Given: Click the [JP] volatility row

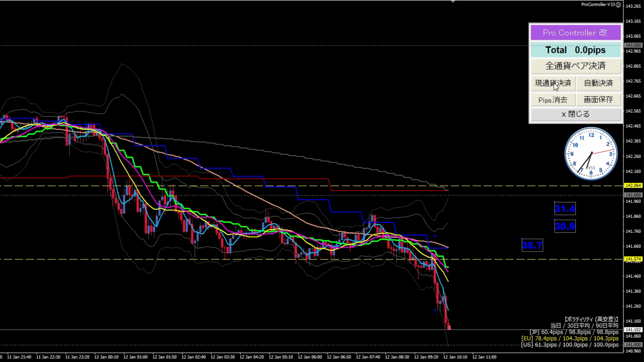Looking at the screenshot, I should pyautogui.click(x=574, y=332).
